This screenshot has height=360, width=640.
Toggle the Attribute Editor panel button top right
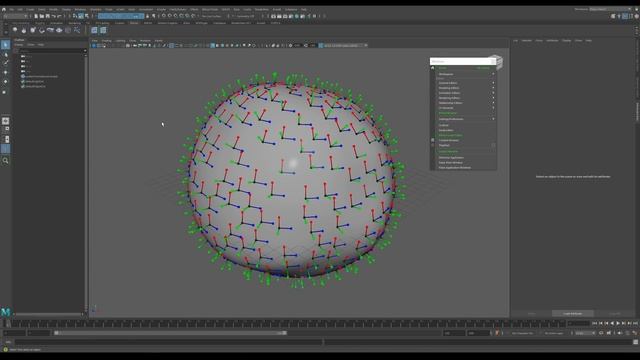point(625,16)
